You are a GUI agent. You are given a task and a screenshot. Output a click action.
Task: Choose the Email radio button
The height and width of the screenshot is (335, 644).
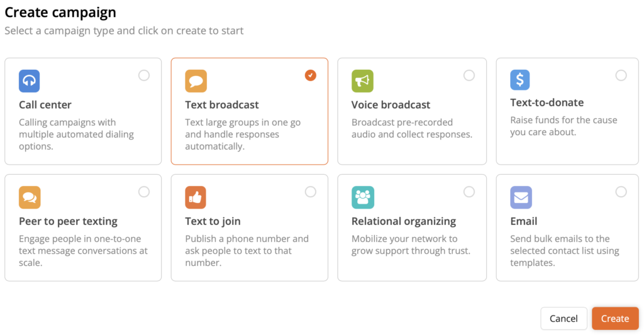pos(621,192)
